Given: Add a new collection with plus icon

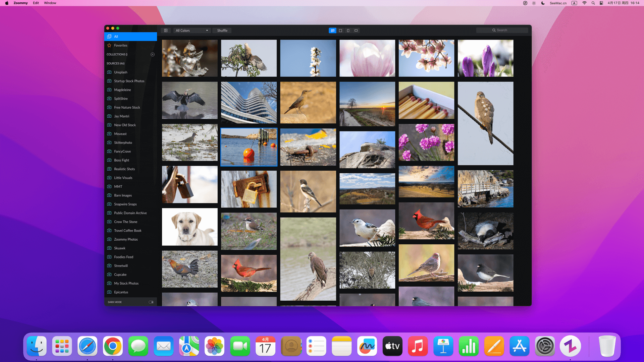Looking at the screenshot, I should point(153,54).
